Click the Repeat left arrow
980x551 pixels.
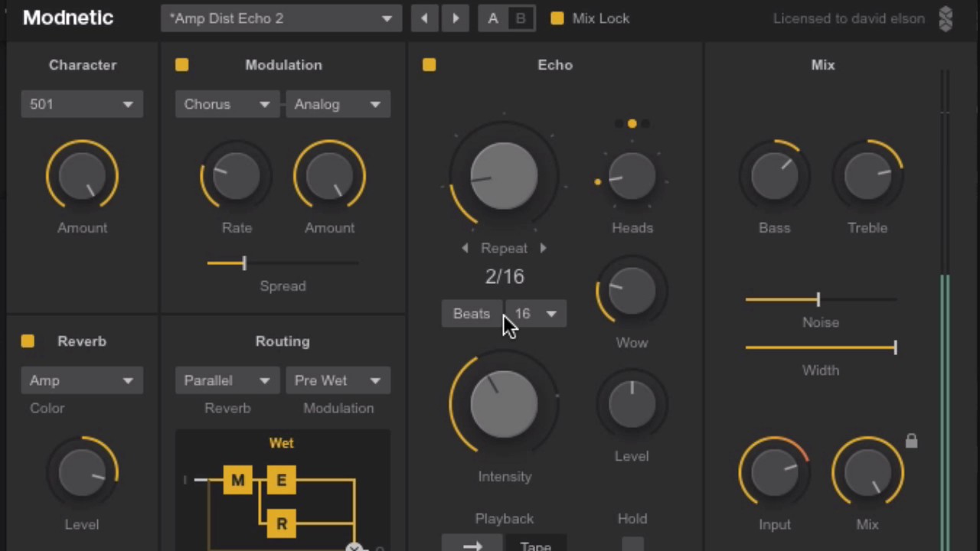coord(465,248)
